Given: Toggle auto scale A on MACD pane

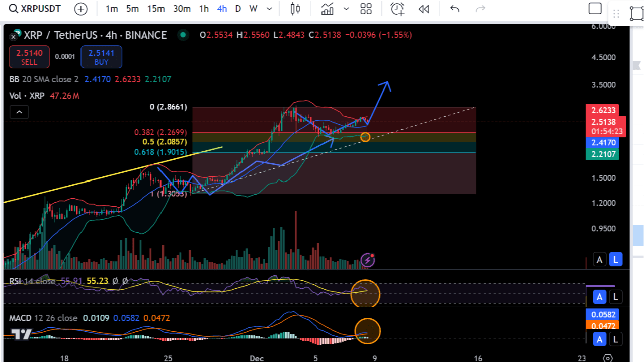Looking at the screenshot, I should (x=599, y=340).
